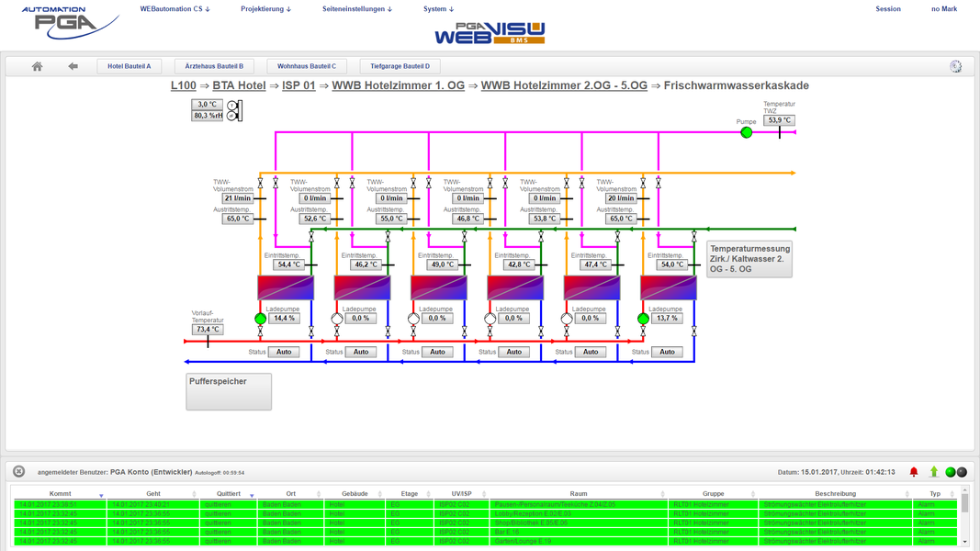Toggle the Auto status of the first heat exchanger
Screen dimensions: 980x551
point(284,352)
